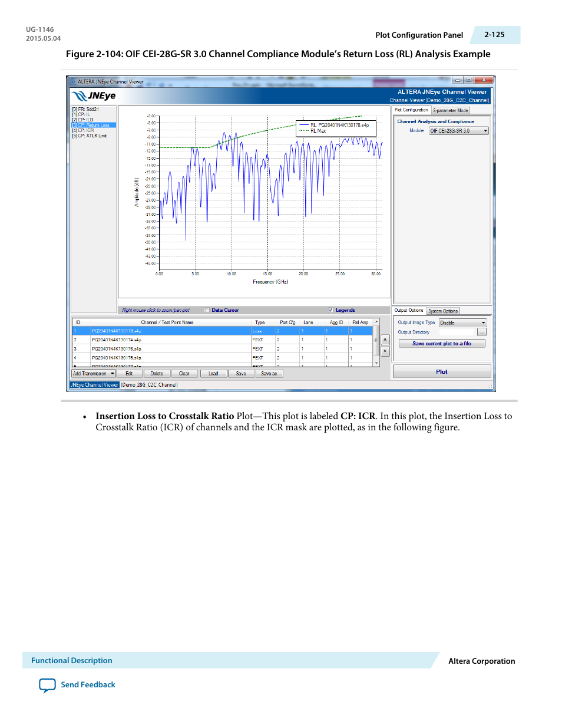Click the ALTERA JNEye window title icon

click(x=73, y=81)
